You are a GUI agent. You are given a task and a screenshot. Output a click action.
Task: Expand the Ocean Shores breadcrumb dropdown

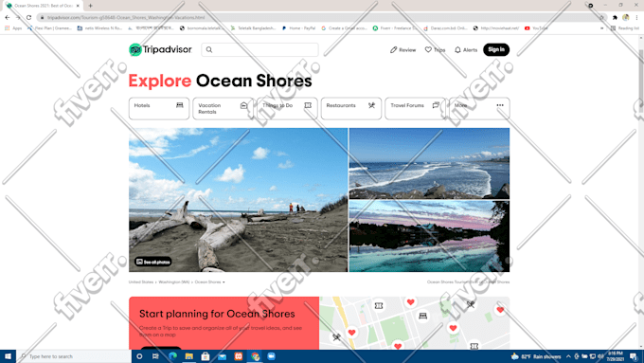209,282
